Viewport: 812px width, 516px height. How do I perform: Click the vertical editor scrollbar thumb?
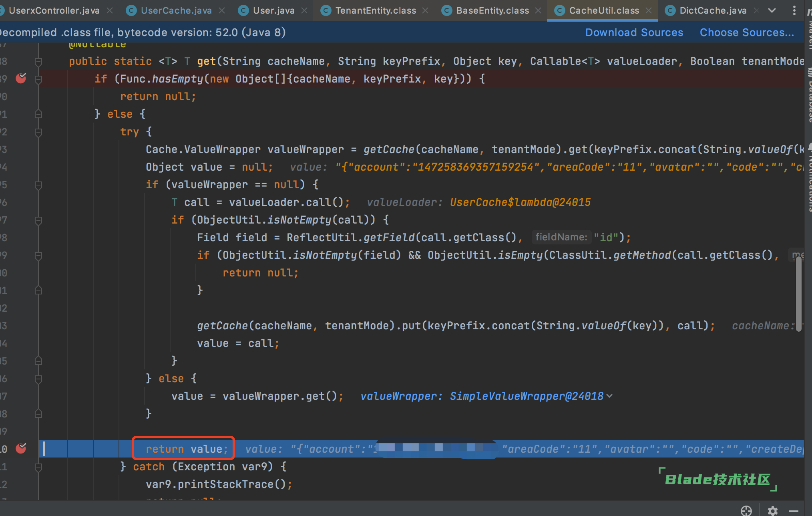(x=798, y=294)
